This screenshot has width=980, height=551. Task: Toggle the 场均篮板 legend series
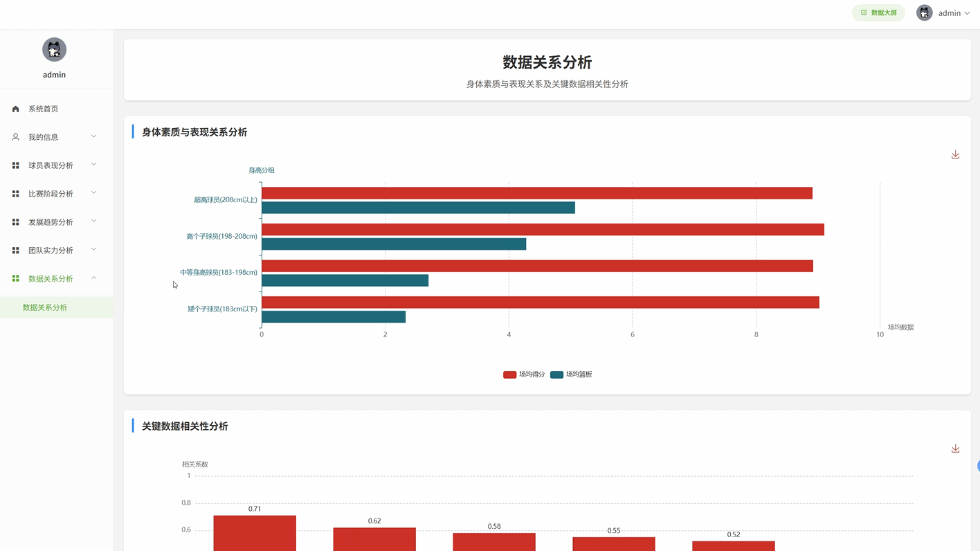pos(571,374)
